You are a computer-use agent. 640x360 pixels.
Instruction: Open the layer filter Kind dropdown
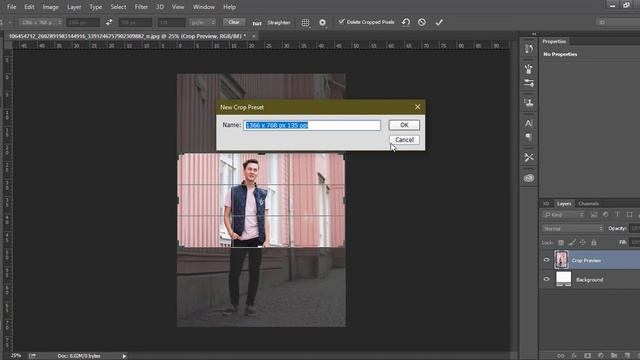point(564,215)
